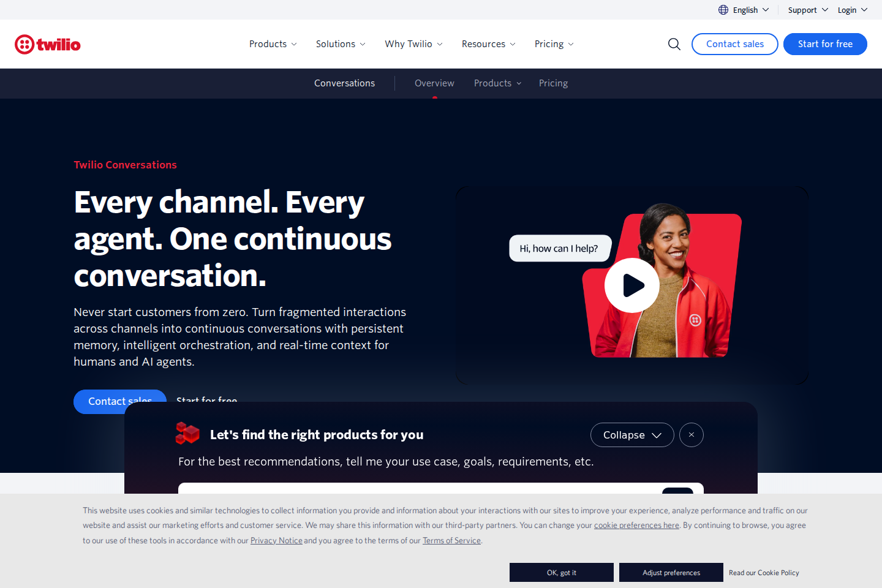The width and height of the screenshot is (882, 588).
Task: Click the Start for free header button
Action: tap(825, 44)
